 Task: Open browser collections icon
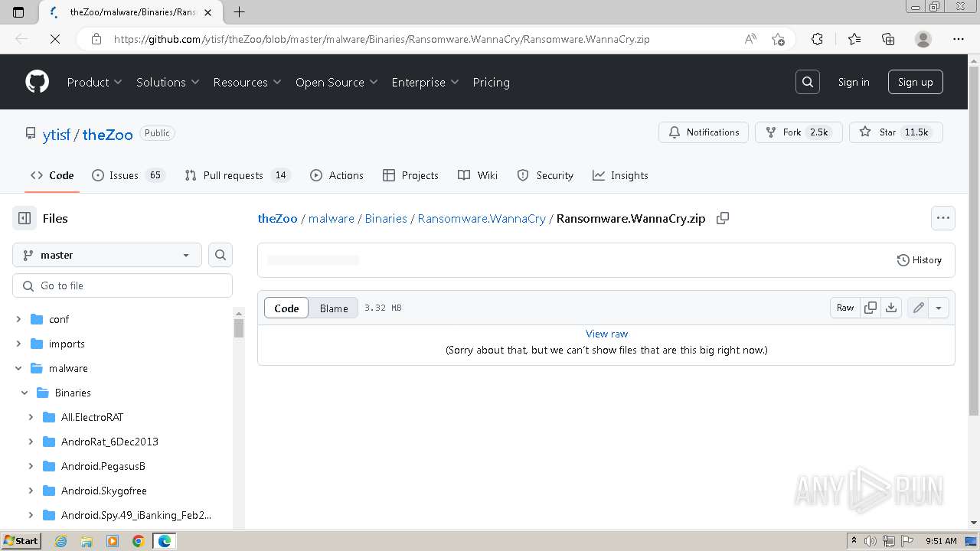[888, 39]
